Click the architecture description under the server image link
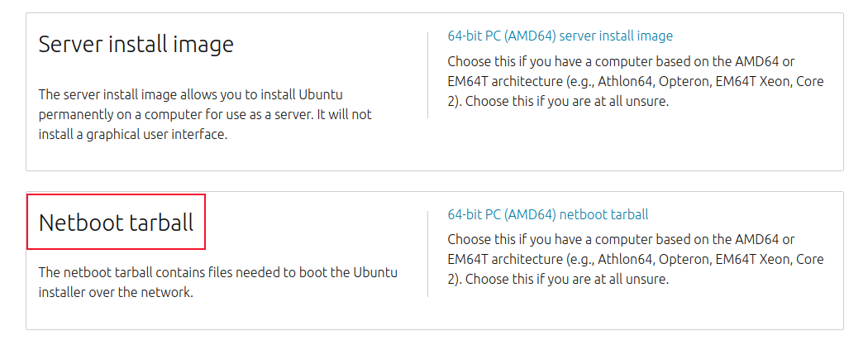 [635, 82]
